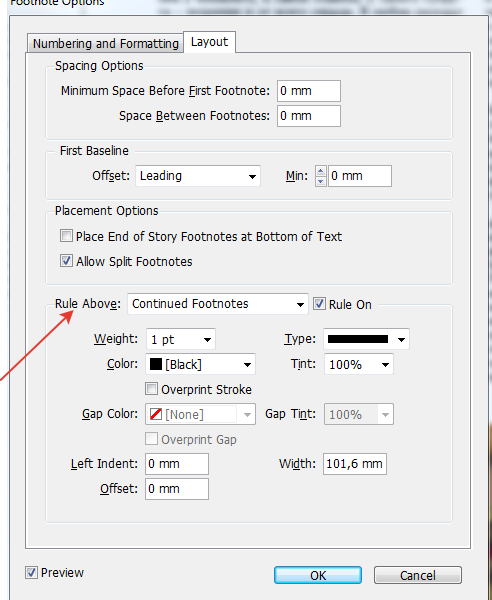Decrease the Min value with down stepper arrow
Image resolution: width=492 pixels, height=600 pixels.
pos(321,181)
